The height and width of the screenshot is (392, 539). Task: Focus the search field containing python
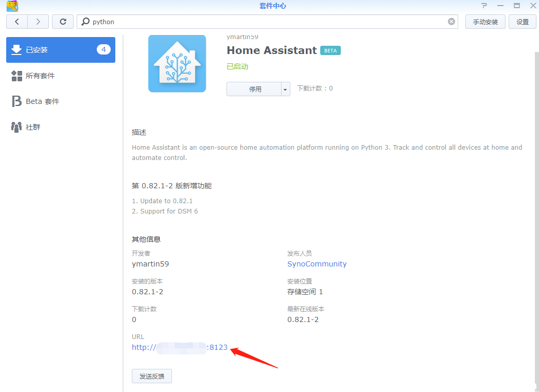(267, 22)
